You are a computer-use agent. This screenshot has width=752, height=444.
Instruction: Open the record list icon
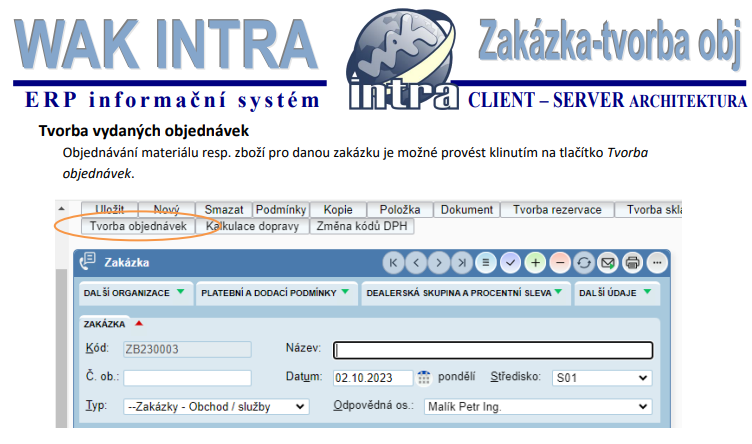point(487,263)
